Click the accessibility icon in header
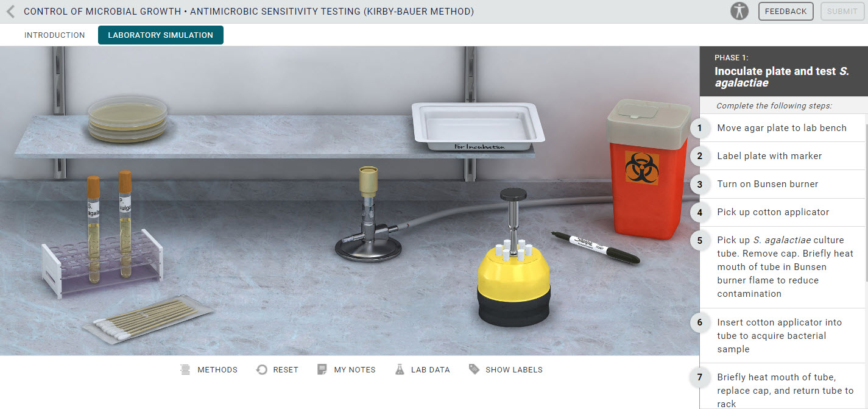 [739, 11]
